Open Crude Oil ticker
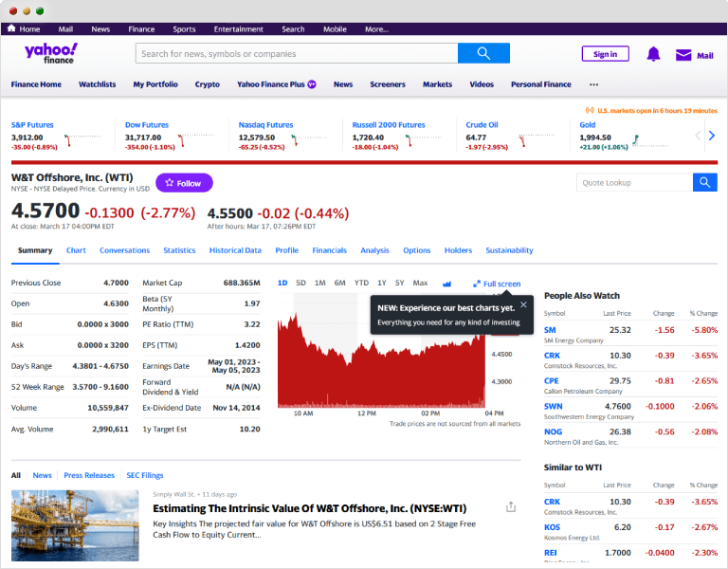This screenshot has width=728, height=569. tap(482, 125)
